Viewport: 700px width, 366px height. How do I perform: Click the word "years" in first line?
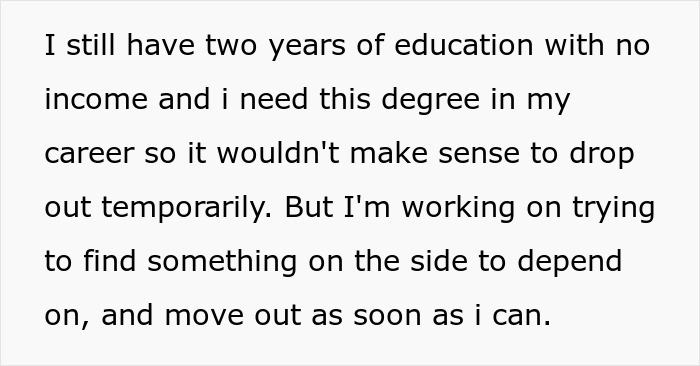307,48
